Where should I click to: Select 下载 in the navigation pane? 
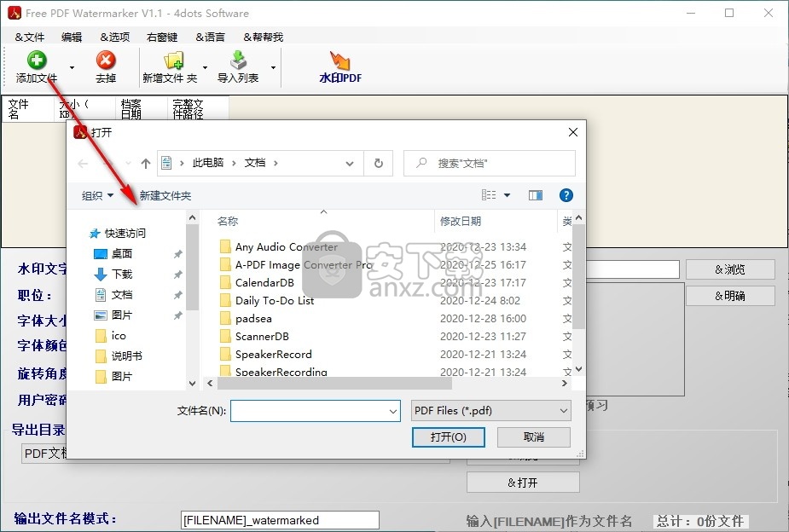click(113, 274)
